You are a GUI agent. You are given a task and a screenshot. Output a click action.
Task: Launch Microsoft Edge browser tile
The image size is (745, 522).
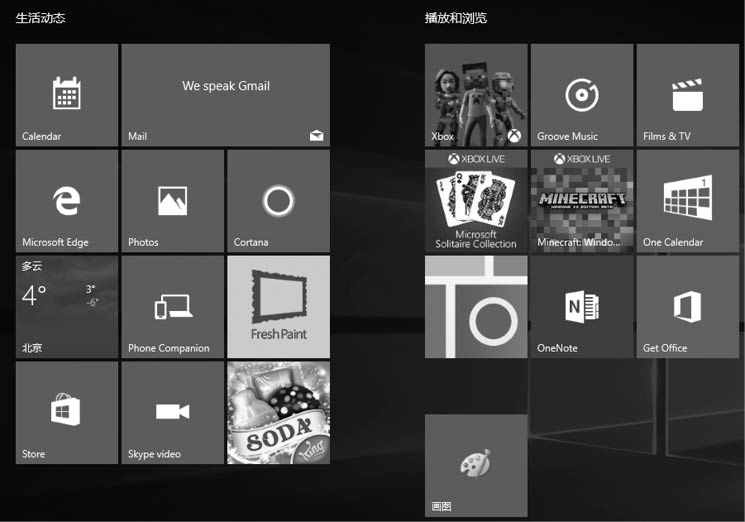pos(67,201)
